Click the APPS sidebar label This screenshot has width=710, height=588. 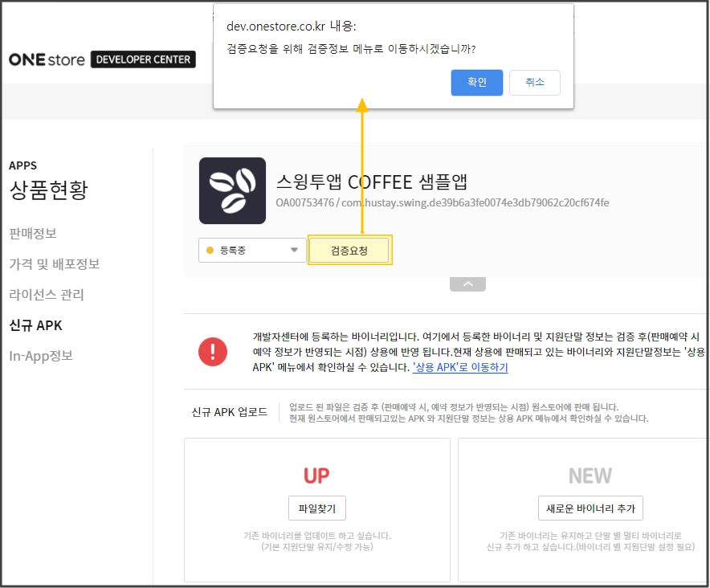[x=23, y=165]
